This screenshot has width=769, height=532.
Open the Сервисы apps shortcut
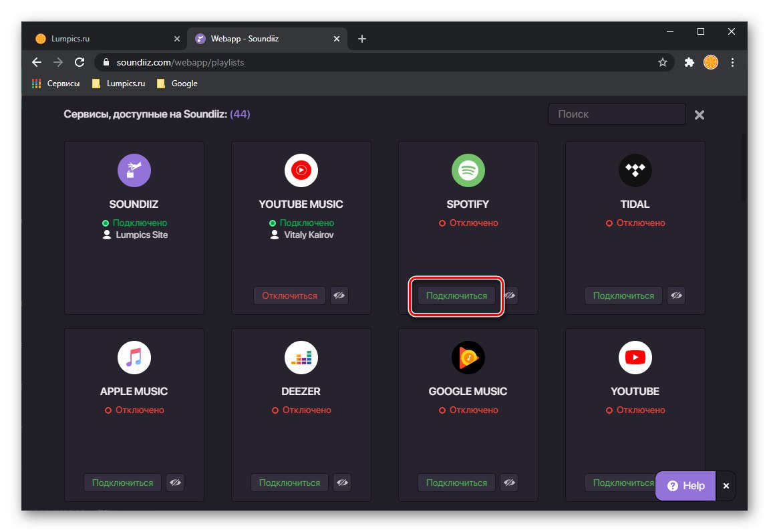[55, 84]
